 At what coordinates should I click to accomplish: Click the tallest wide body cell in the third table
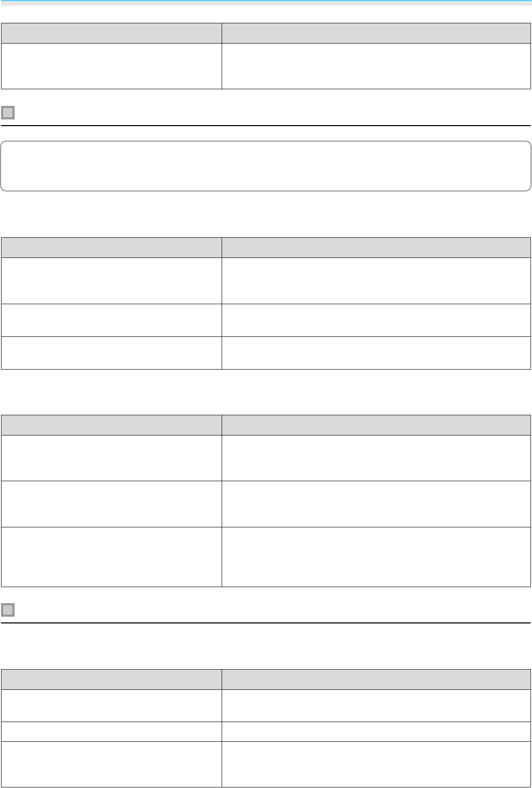coord(376,557)
